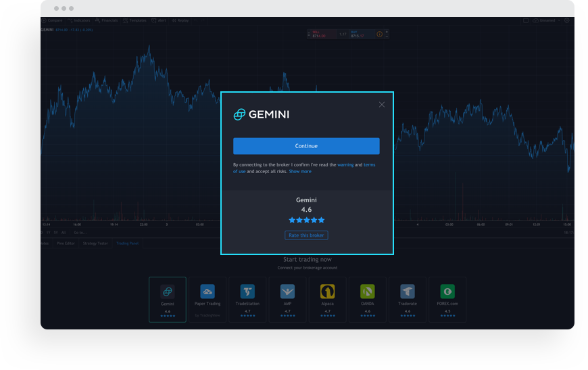Click the 'Rate this broker' button
Image resolution: width=588 pixels, height=370 pixels.
point(306,235)
